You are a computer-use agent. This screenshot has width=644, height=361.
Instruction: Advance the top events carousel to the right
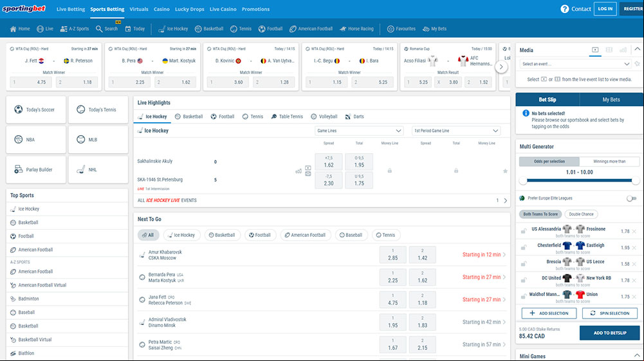501,66
